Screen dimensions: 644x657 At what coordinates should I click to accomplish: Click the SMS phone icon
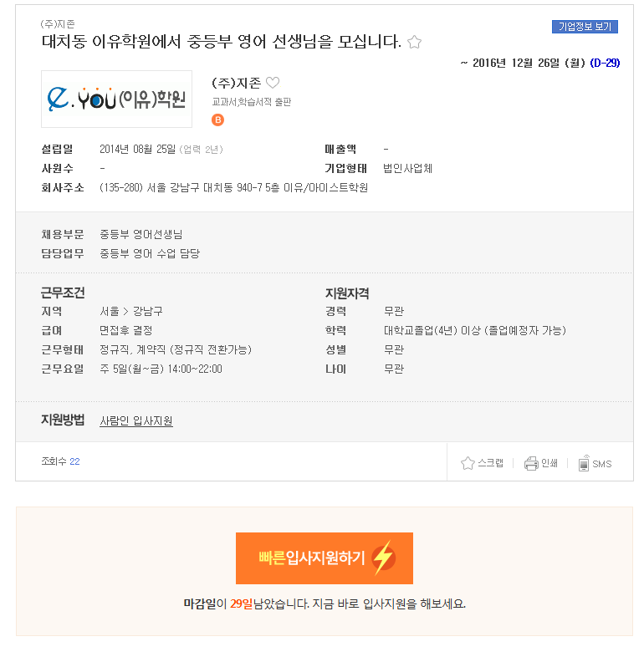click(x=584, y=463)
